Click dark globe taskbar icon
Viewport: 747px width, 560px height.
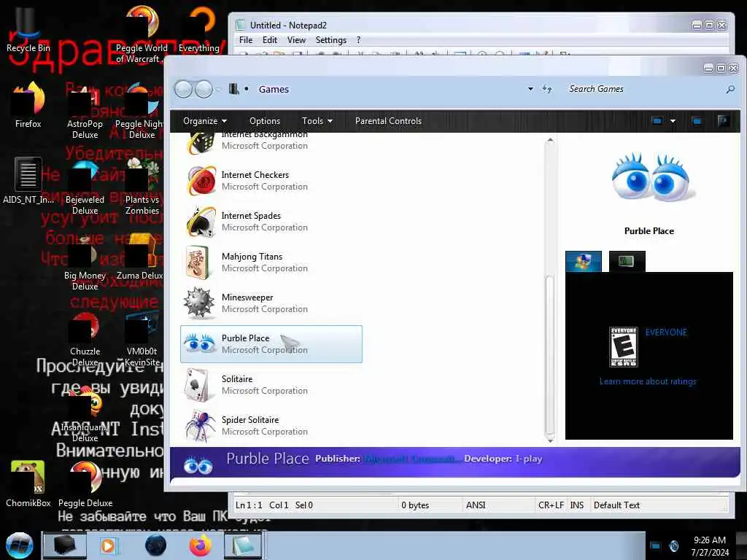point(156,545)
